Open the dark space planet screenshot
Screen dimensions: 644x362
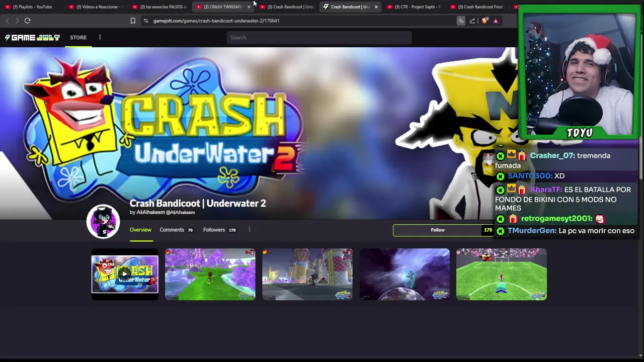[x=405, y=274]
